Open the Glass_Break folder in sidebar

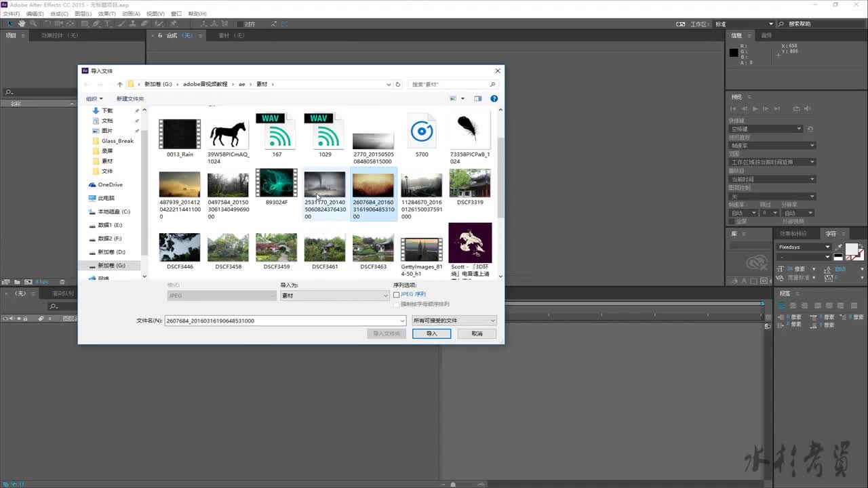click(x=117, y=141)
